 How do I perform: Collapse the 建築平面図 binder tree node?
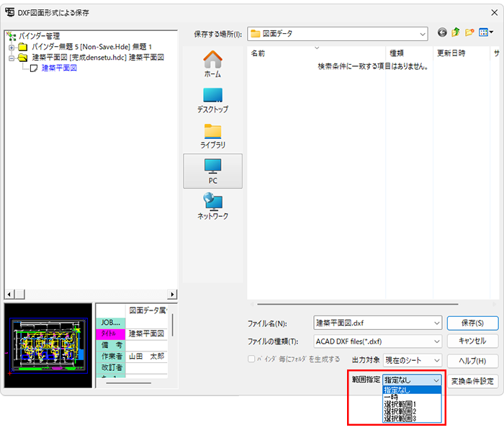coord(12,58)
